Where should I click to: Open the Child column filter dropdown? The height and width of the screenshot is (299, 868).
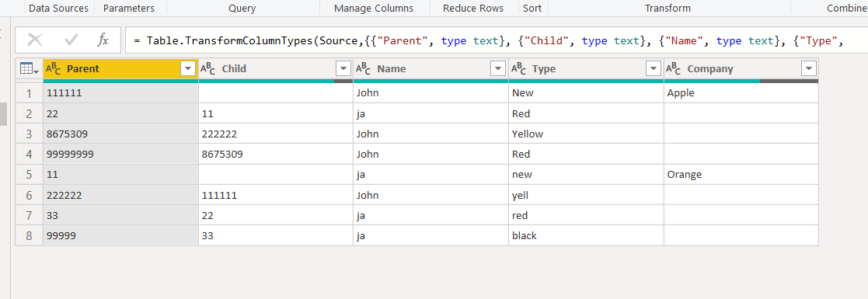pyautogui.click(x=343, y=68)
